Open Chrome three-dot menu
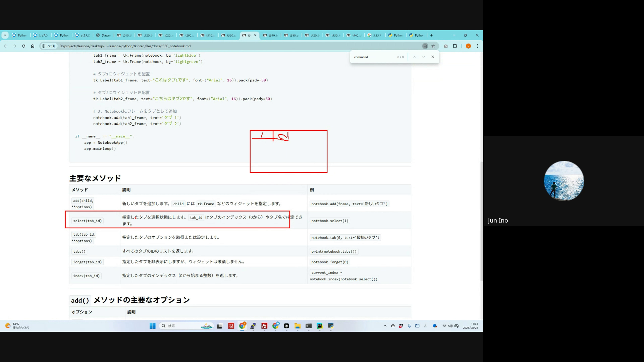644x362 pixels. [x=477, y=46]
